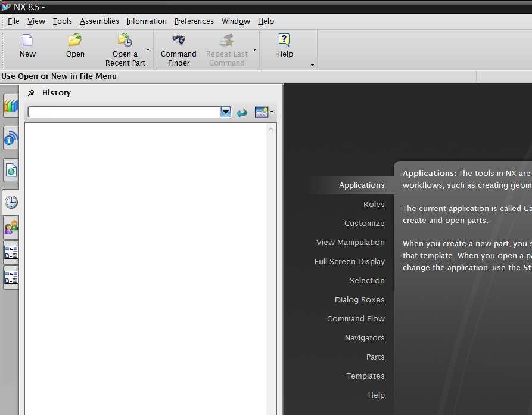Screen dimensions: 532x415
Task: Click the New part icon
Action: [x=27, y=40]
